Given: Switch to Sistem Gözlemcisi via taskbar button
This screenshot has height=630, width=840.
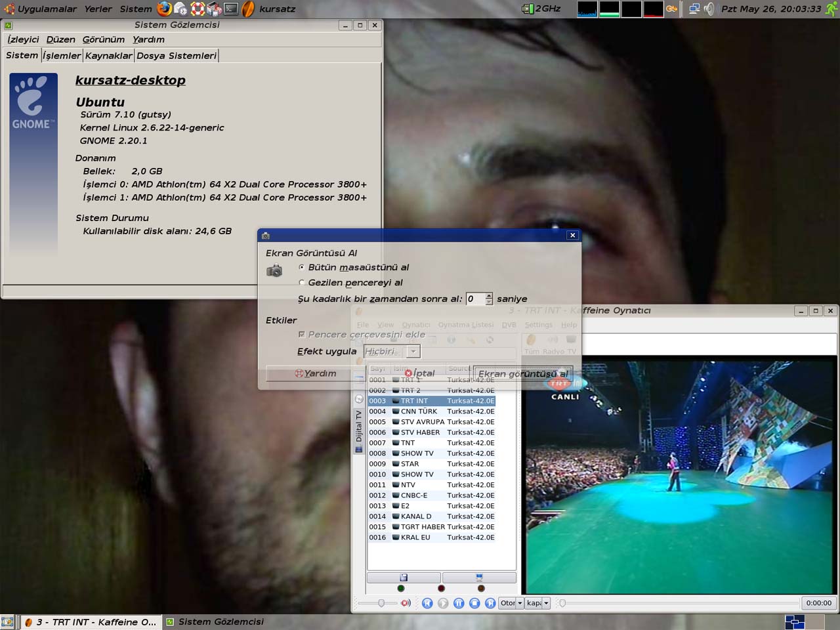Looking at the screenshot, I should pos(215,621).
